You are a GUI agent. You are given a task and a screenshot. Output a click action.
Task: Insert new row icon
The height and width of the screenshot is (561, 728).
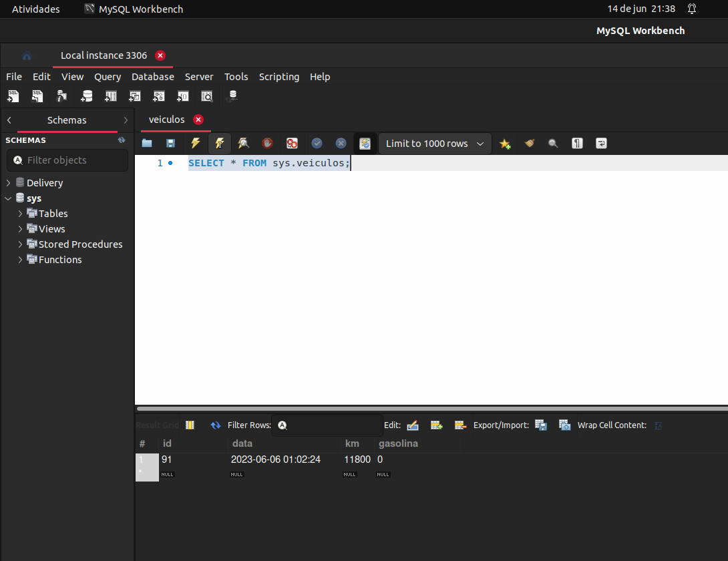[436, 425]
